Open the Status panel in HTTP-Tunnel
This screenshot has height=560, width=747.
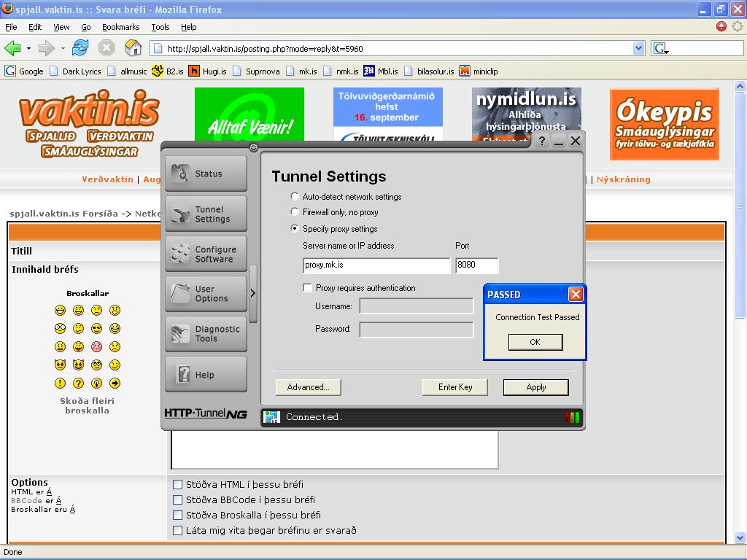pos(206,174)
